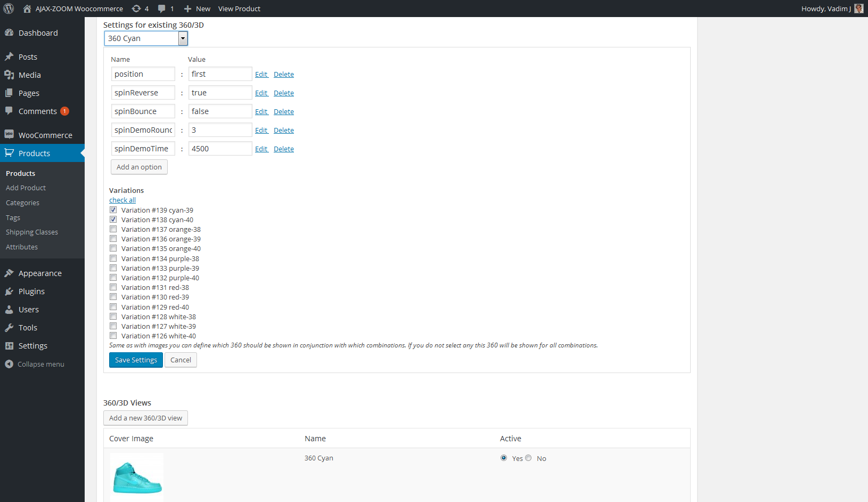
Task: Check Variation #134 purple-38
Action: 113,258
